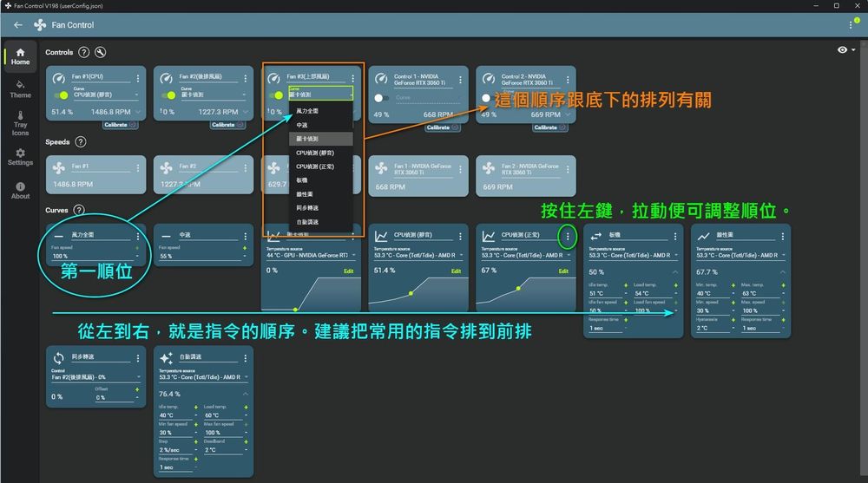Select the point on CPU偵測 (正常) graph
This screenshot has height=483, width=868.
point(518,288)
